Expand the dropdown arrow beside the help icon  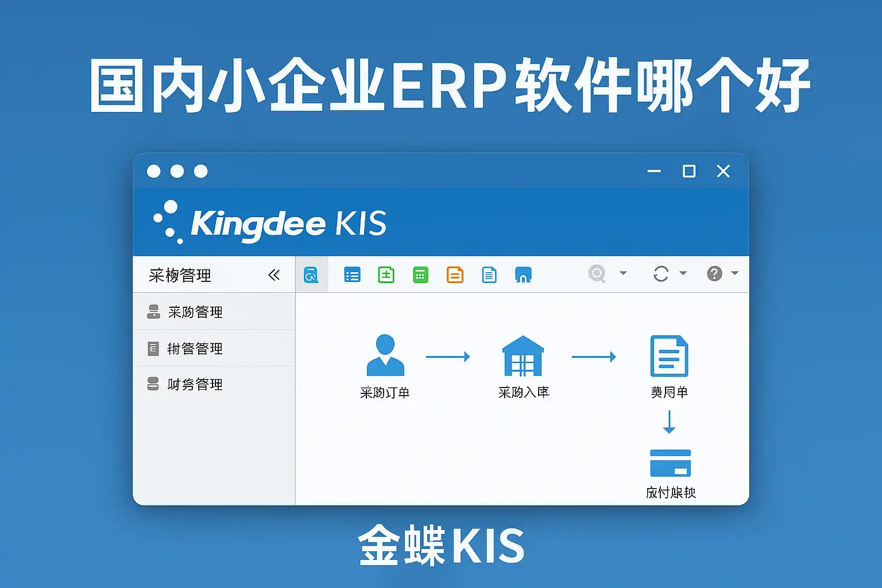coord(734,273)
